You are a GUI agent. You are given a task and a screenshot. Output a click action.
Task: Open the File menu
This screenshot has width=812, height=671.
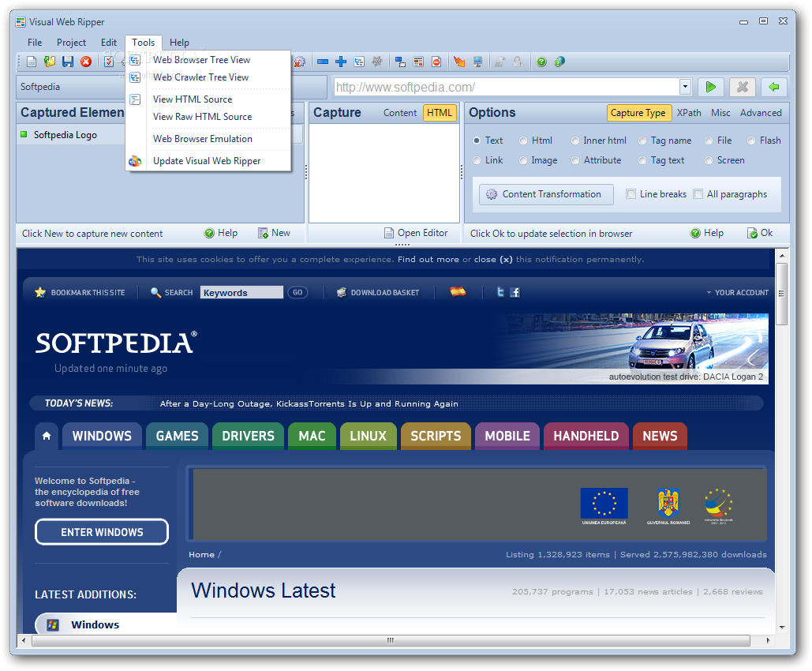(x=35, y=43)
